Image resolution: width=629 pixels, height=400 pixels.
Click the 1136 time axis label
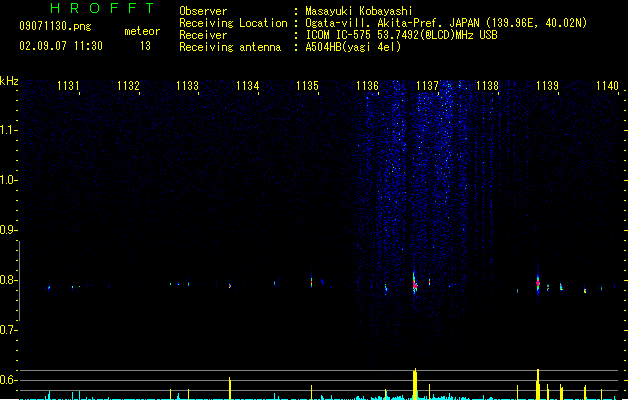[367, 86]
